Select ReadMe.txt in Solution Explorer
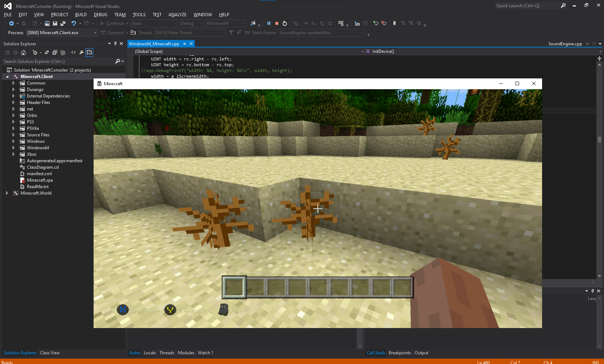 pyautogui.click(x=37, y=187)
